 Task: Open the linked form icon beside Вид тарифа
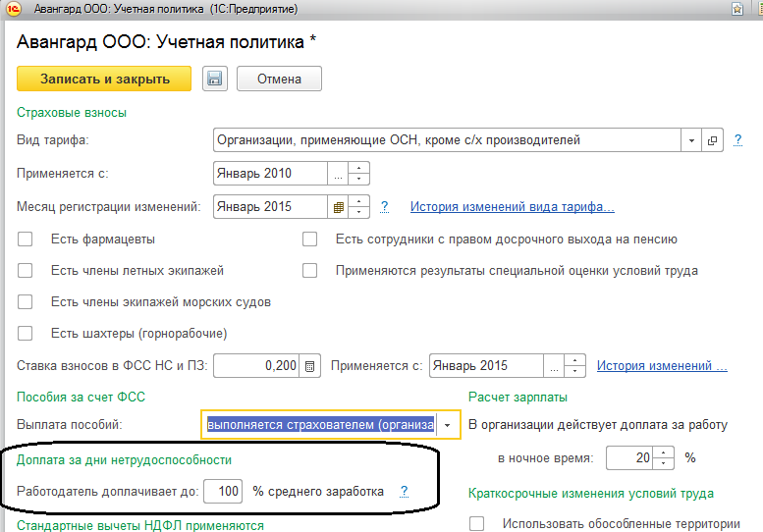[714, 140]
